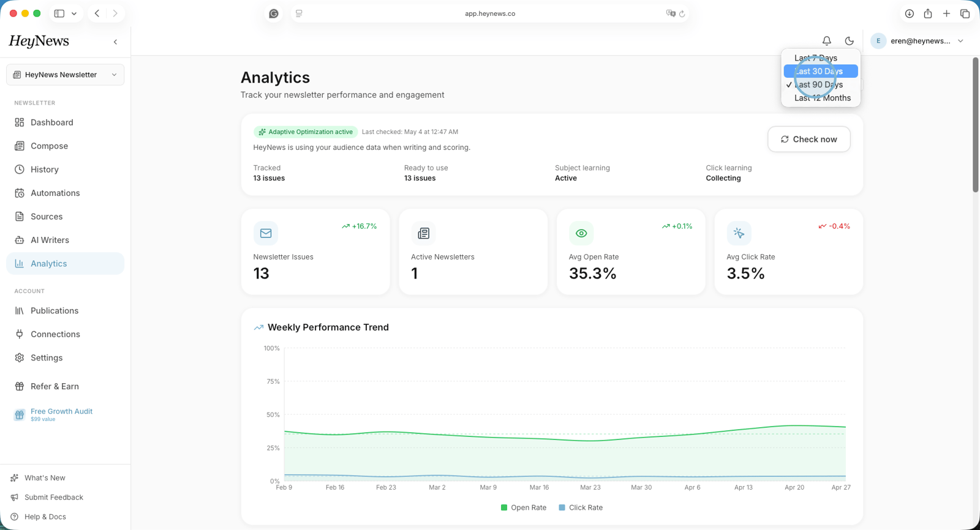The height and width of the screenshot is (530, 980).
Task: Show Safari downloads
Action: coord(910,13)
